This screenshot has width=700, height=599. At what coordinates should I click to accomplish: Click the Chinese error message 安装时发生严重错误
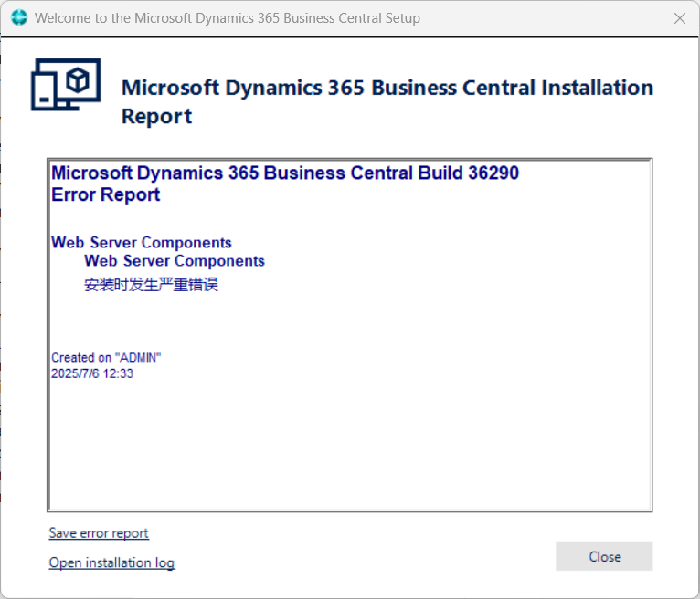tap(152, 285)
